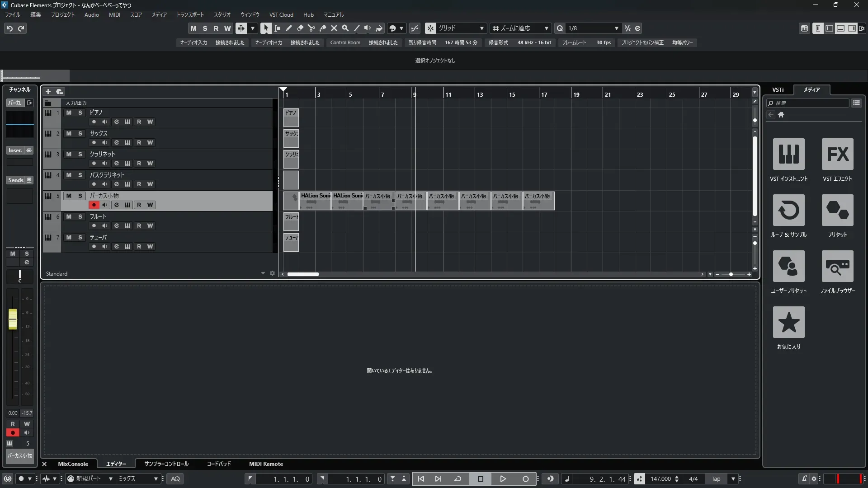Open the ズームに適応 grid type dropdown
Viewport: 868px width, 488px height.
pos(546,28)
